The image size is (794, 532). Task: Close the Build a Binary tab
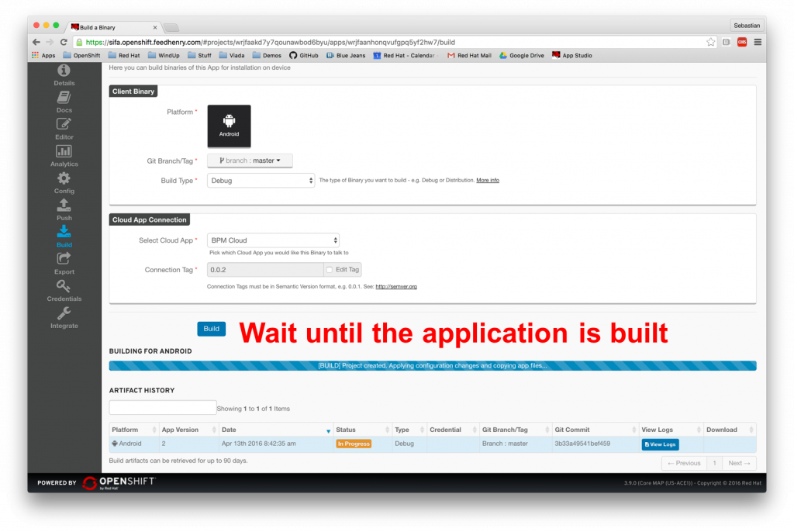[x=155, y=27]
